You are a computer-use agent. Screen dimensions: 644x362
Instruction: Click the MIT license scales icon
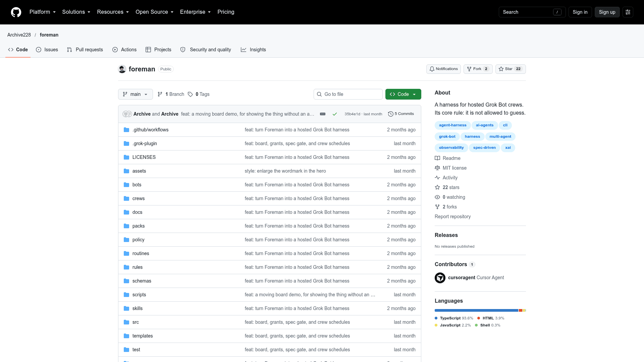coord(437,168)
